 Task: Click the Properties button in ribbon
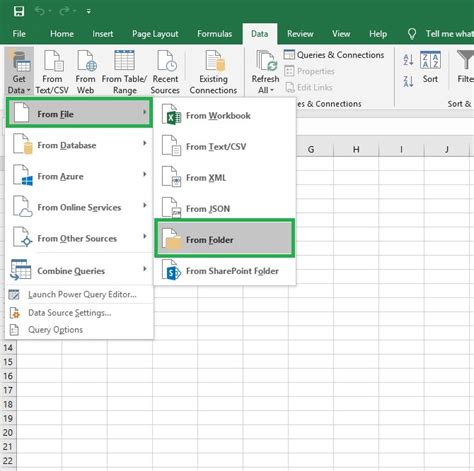tap(309, 71)
